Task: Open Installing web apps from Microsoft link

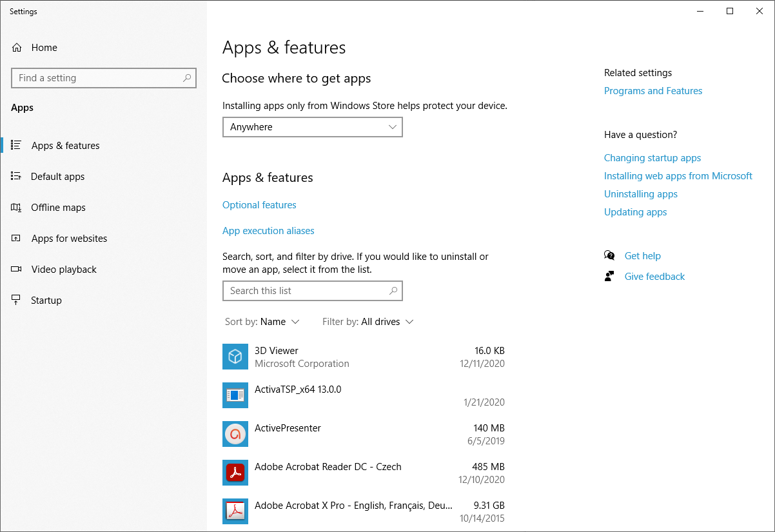Action: point(678,176)
